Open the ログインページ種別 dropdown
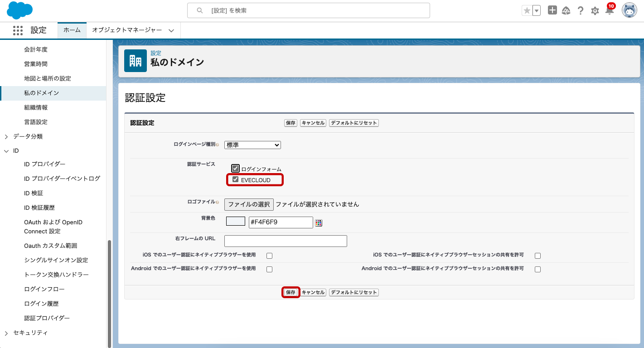 [x=252, y=145]
